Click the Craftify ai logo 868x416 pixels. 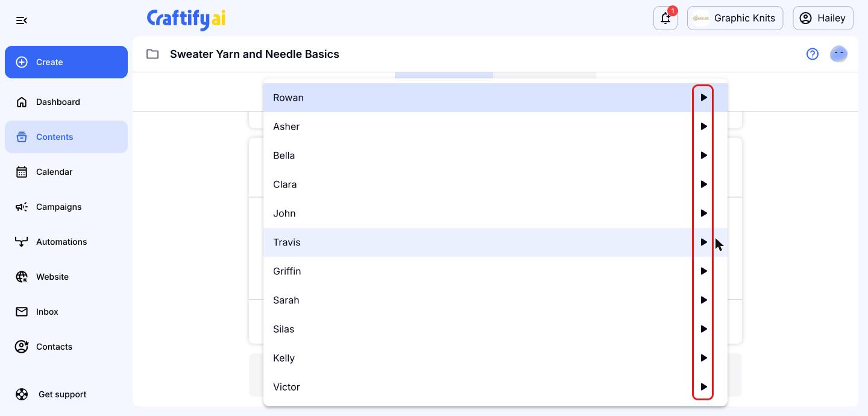[x=186, y=19]
